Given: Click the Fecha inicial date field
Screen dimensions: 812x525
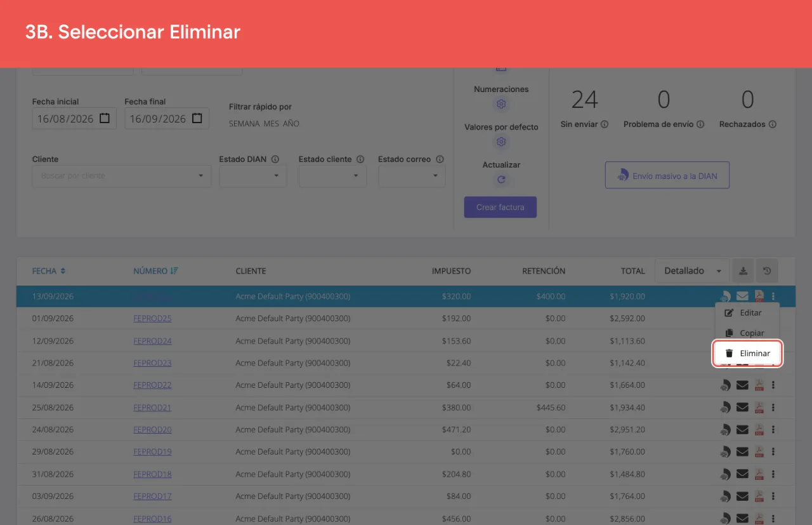Looking at the screenshot, I should [74, 119].
